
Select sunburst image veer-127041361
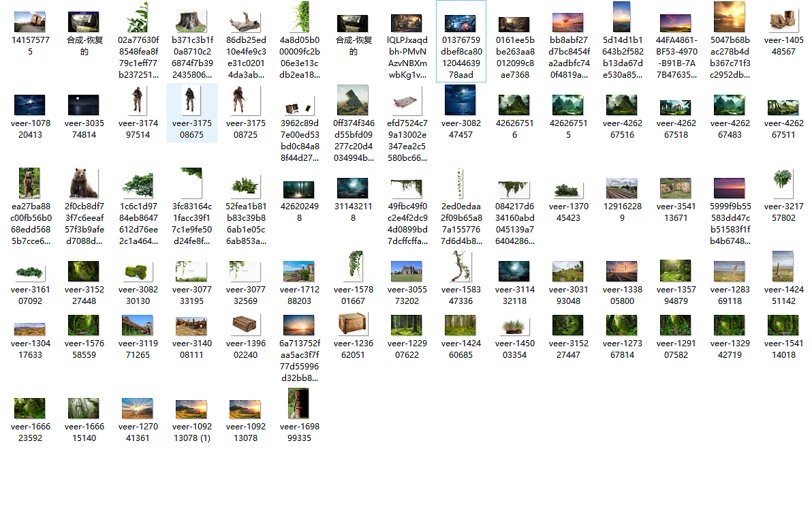(x=138, y=409)
